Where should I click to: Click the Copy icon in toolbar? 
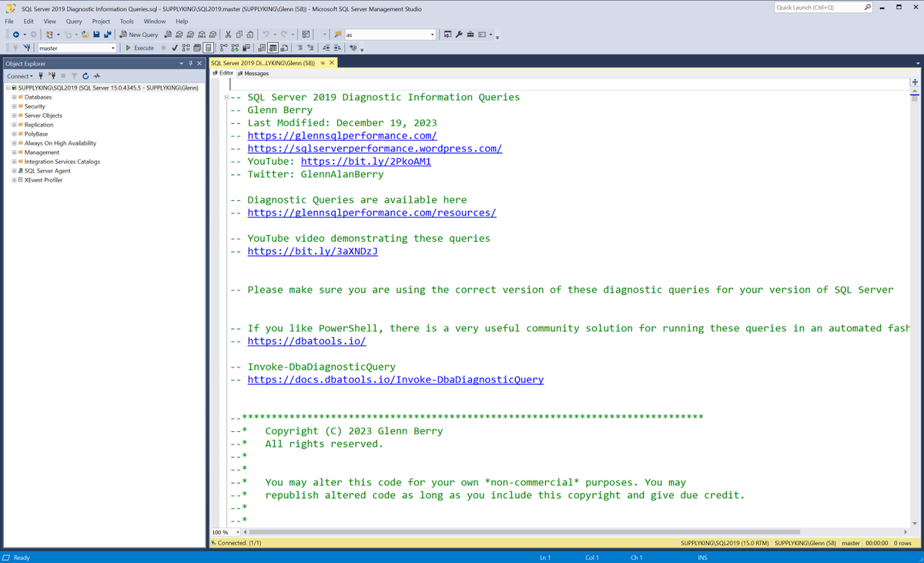pos(239,35)
